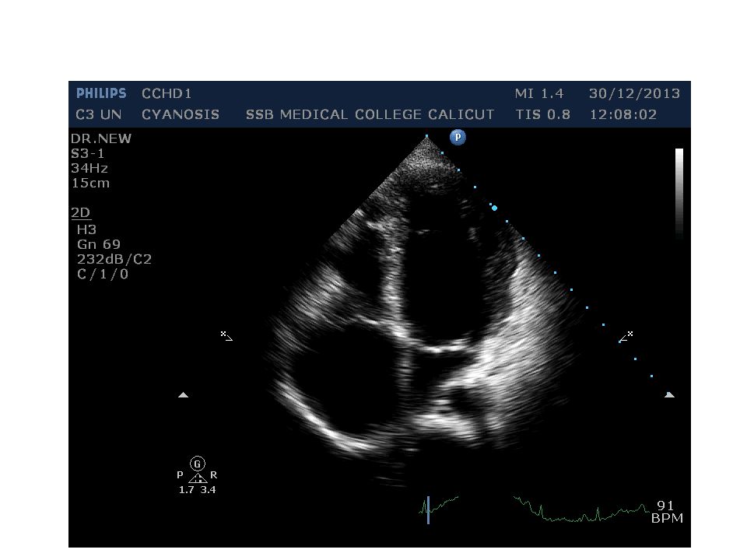Image resolution: width=747 pixels, height=560 pixels.
Task: Click the DR.NEW label
Action: [101, 138]
